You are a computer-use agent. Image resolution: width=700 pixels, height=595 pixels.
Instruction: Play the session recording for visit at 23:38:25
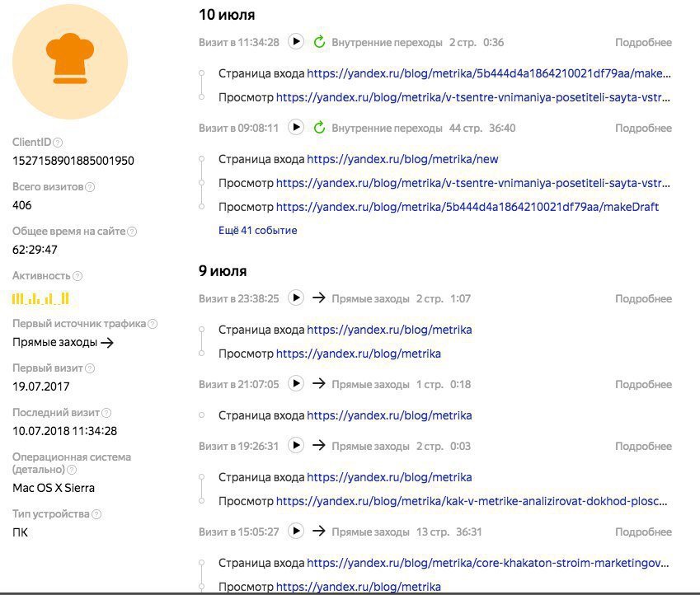(295, 297)
